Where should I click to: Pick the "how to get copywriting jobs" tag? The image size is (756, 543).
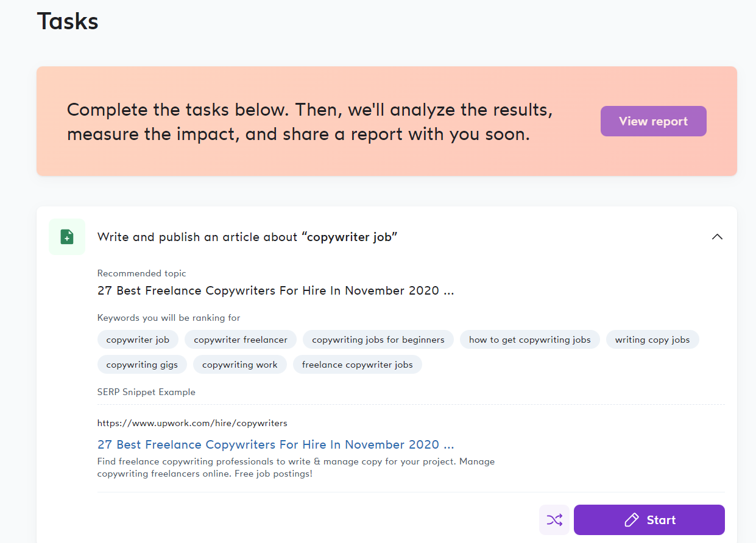coord(530,340)
